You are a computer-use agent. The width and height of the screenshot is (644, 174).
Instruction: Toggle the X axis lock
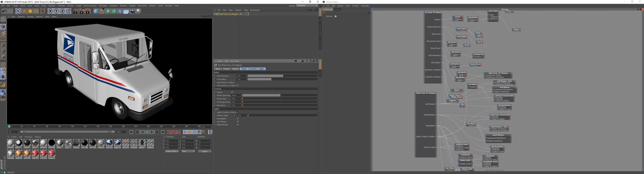(50, 11)
